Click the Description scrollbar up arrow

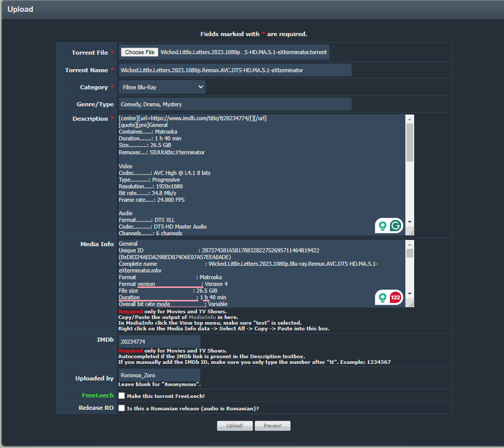409,119
